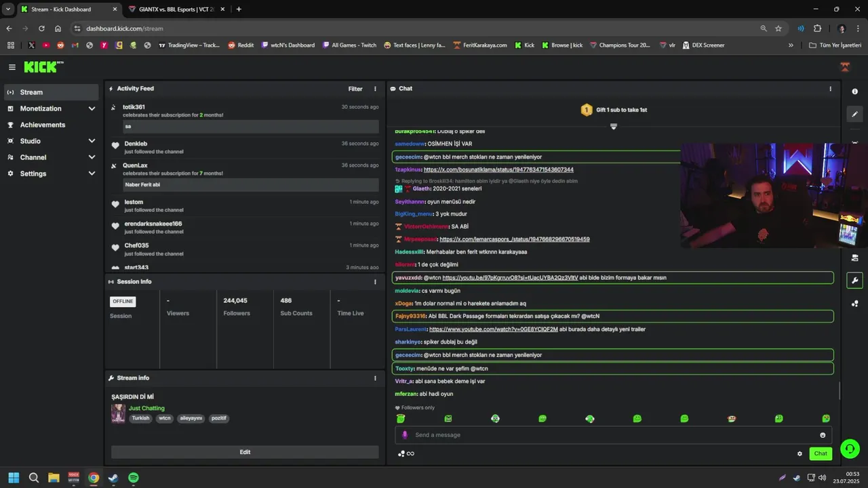
Task: Click the pencil edit icon in right rail
Action: [854, 114]
